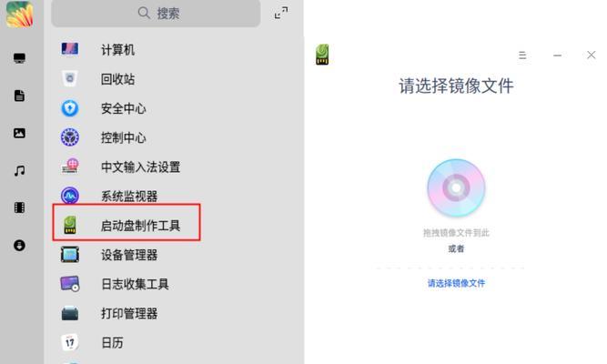Image resolution: width=607 pixels, height=364 pixels.
Task: Switch launcher to fullscreen mode icon
Action: pyautogui.click(x=281, y=13)
